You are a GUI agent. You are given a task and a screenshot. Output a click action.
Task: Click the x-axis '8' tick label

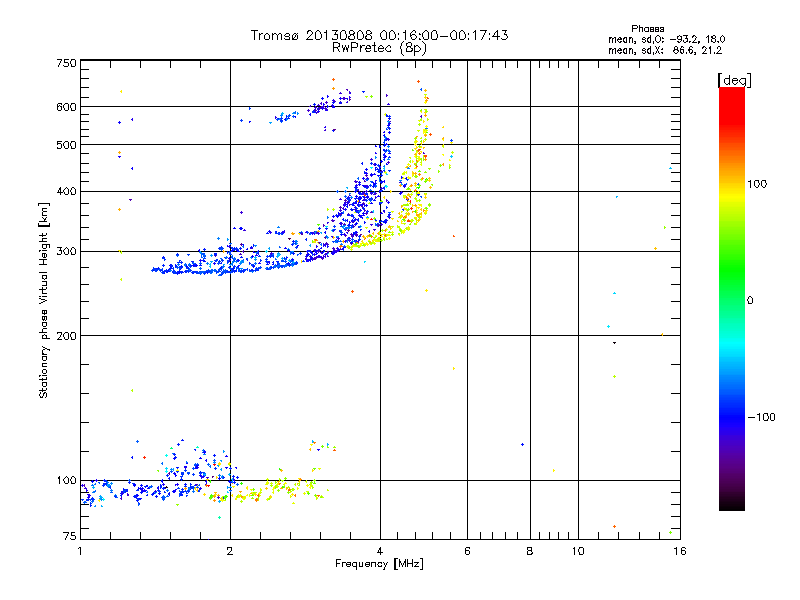530,551
